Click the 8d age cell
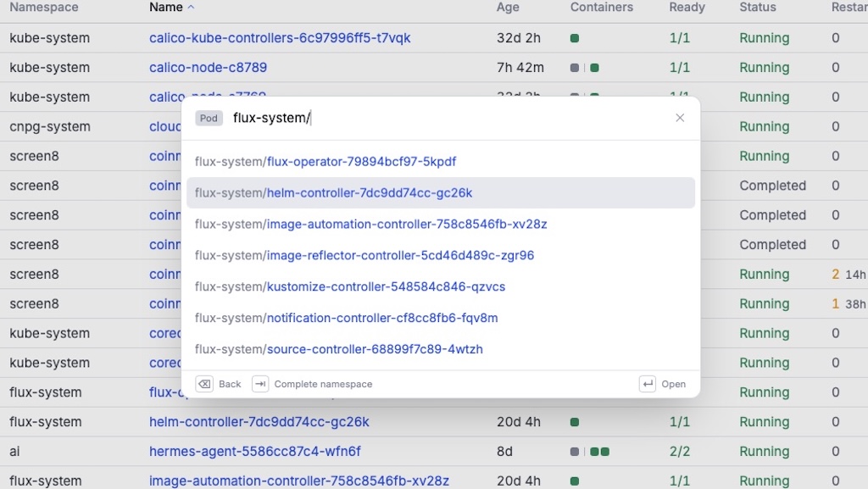Screen dimensions: 868x489 504,452
